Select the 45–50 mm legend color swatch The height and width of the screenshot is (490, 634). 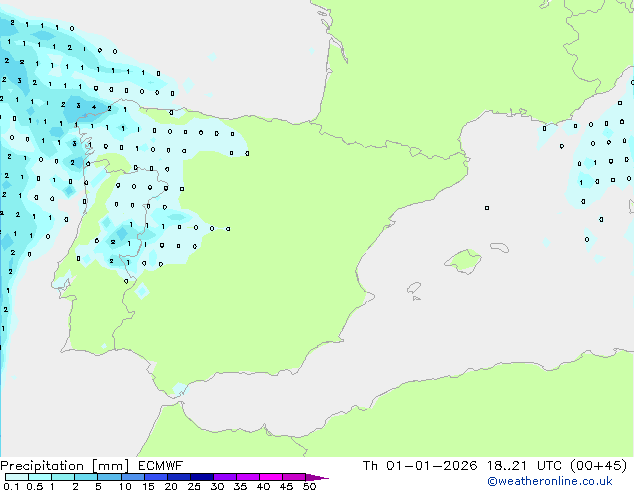point(294,477)
